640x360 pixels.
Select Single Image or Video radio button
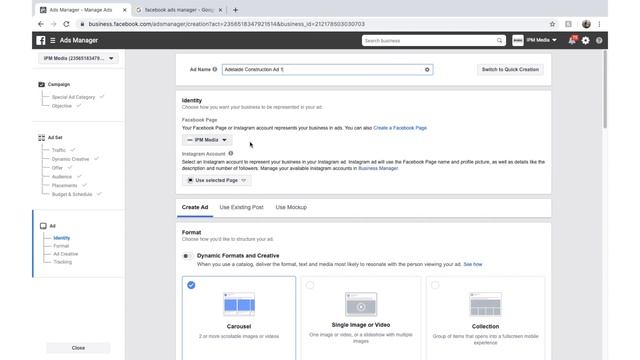tap(310, 285)
